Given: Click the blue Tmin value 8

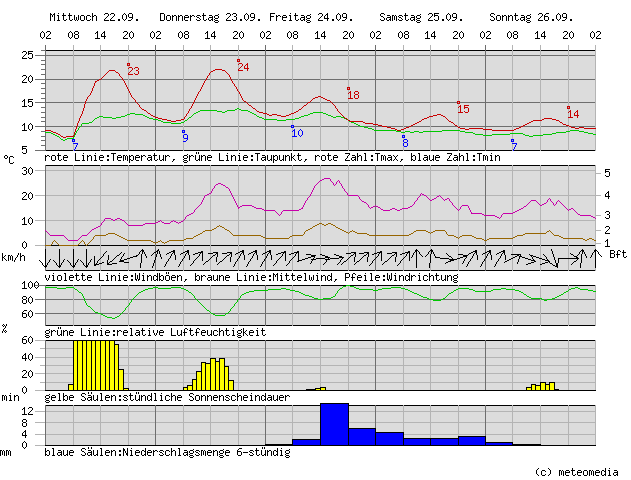Looking at the screenshot, I should pos(405,143).
